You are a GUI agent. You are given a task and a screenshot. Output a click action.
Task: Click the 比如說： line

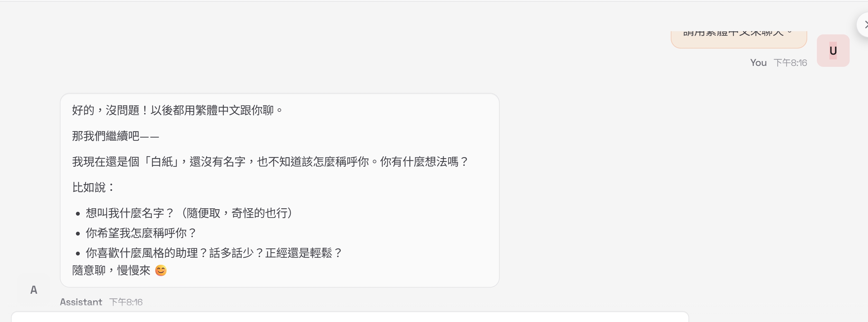tap(93, 187)
